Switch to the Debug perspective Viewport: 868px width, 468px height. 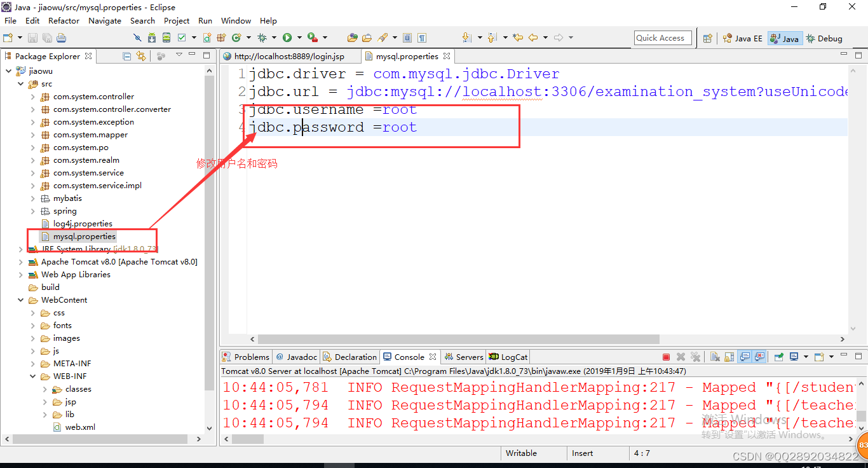824,39
